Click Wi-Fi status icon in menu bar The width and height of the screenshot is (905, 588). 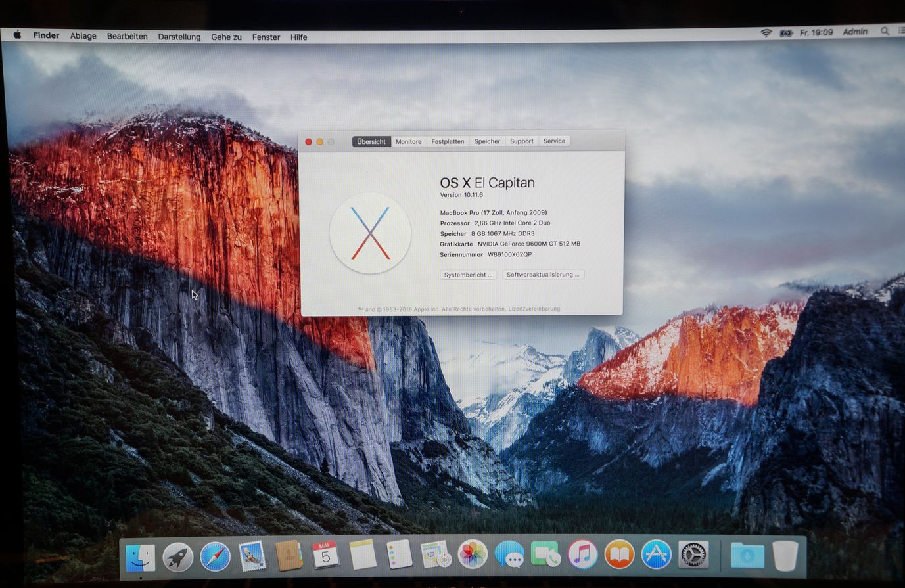pos(766,33)
